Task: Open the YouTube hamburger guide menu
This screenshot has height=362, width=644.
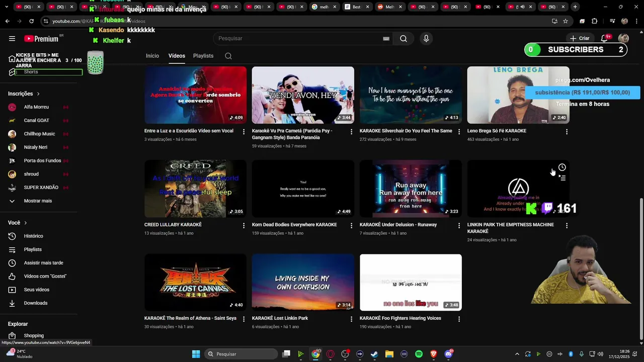Action: [x=12, y=39]
